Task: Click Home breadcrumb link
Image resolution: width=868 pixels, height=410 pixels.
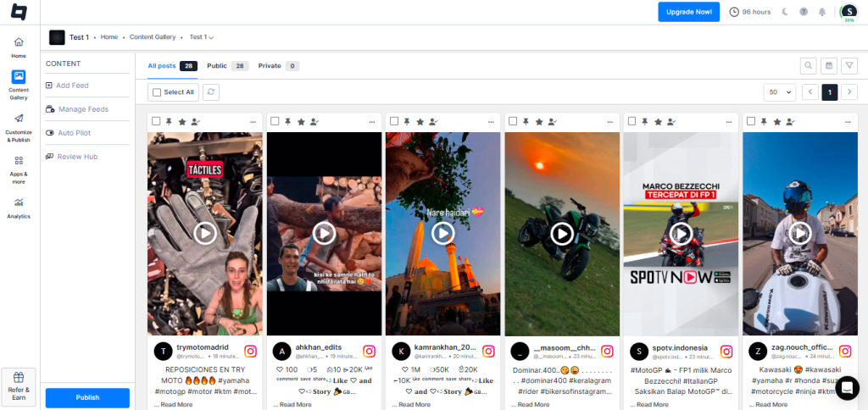Action: point(109,37)
